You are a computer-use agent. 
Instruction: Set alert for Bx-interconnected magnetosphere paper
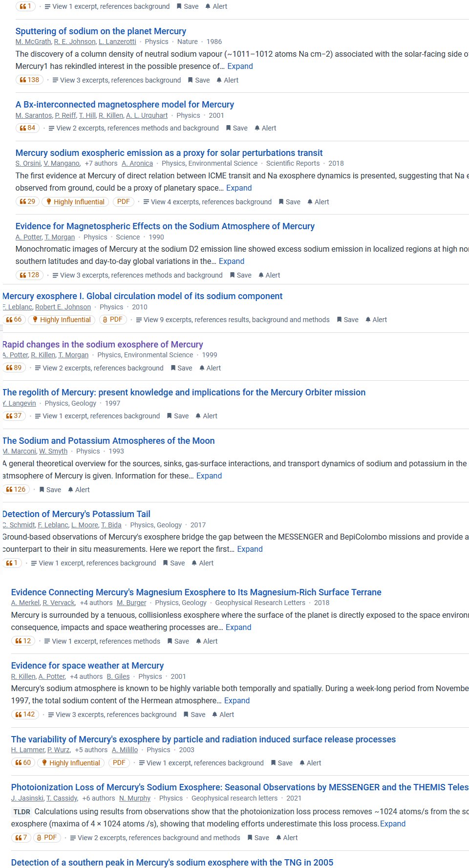tap(265, 128)
